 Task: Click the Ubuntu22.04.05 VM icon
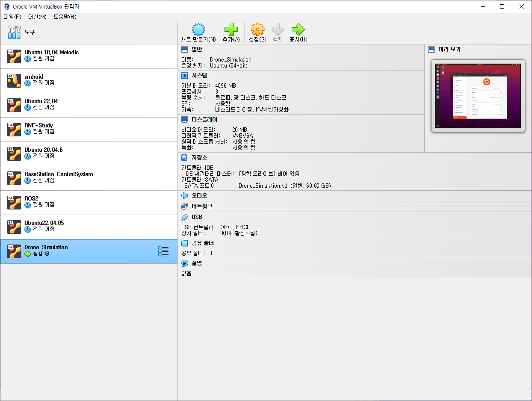coord(14,227)
